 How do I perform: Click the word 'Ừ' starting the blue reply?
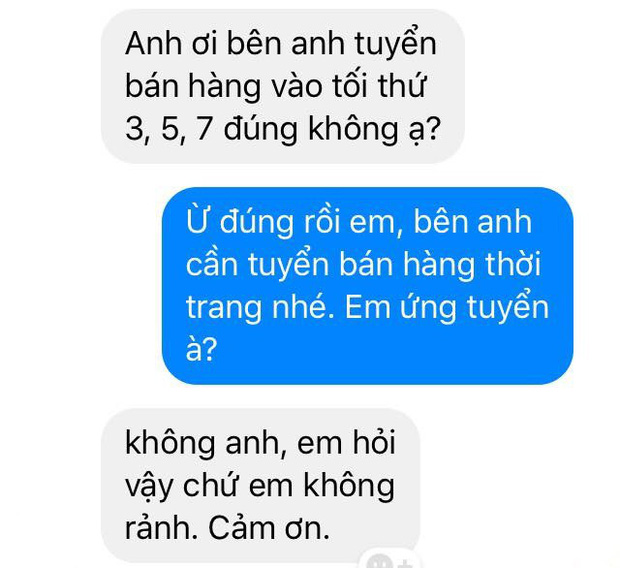tap(197, 221)
